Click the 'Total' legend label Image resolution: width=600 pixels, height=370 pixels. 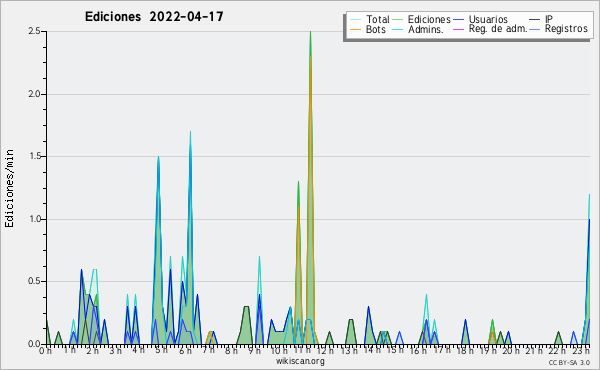(x=378, y=19)
